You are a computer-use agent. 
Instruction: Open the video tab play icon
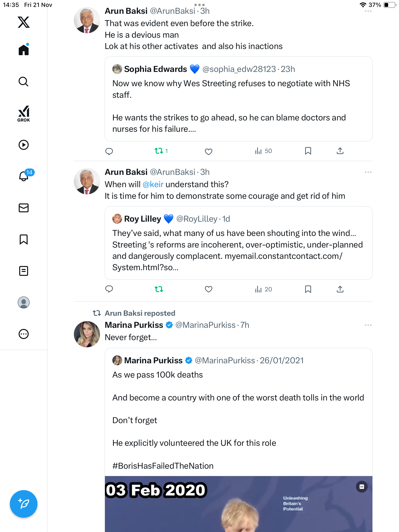24,145
